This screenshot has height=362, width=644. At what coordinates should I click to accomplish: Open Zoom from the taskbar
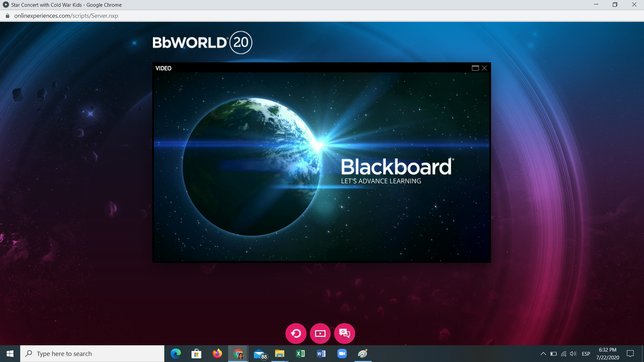coord(342,353)
